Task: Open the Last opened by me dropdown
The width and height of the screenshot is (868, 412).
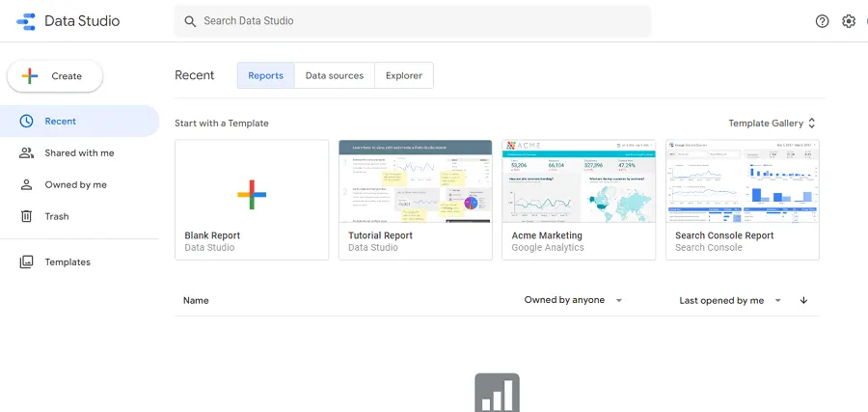Action: coord(730,301)
